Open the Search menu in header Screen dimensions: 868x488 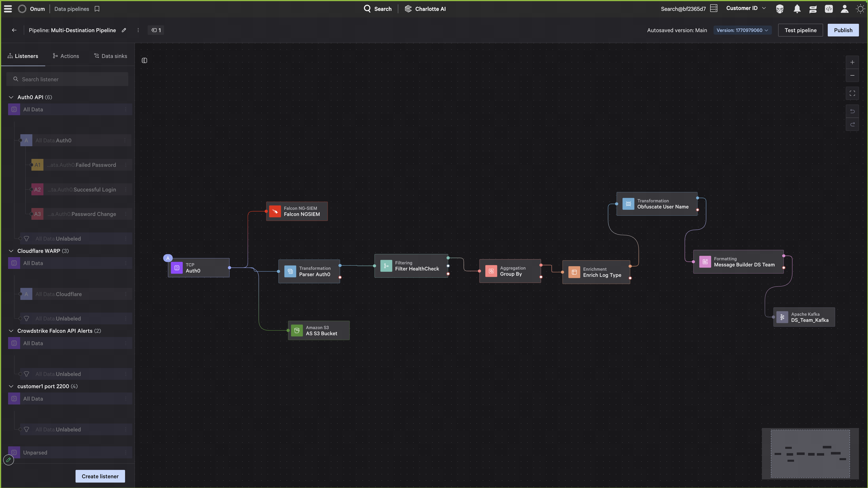378,9
